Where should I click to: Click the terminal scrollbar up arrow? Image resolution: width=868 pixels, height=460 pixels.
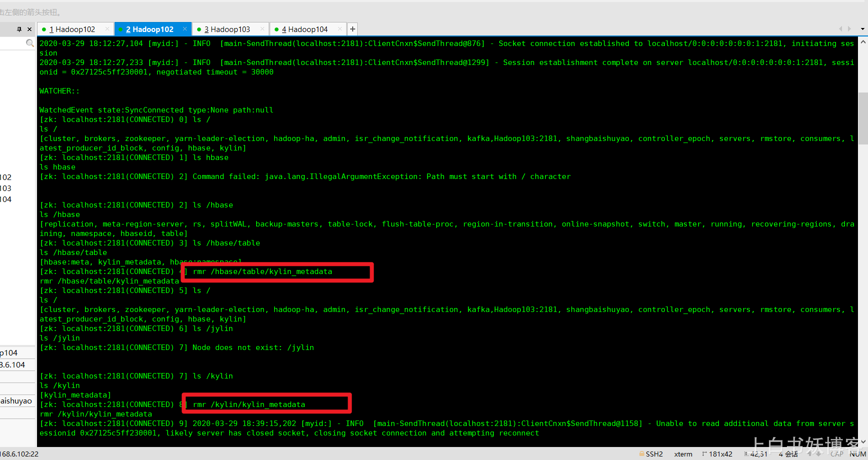863,42
